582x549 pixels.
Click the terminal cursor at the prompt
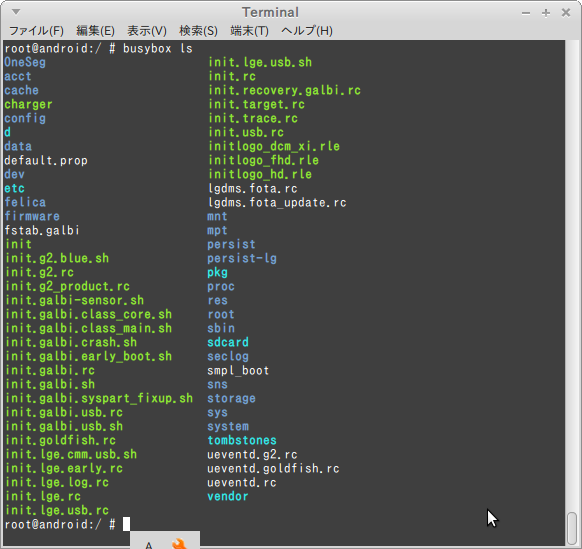click(127, 524)
